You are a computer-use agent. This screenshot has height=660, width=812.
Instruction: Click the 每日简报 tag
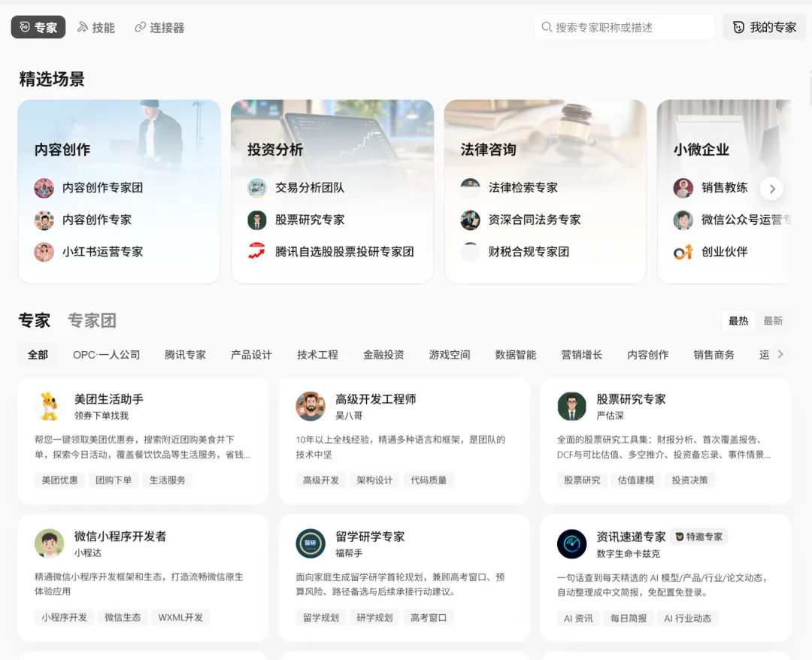pos(628,618)
